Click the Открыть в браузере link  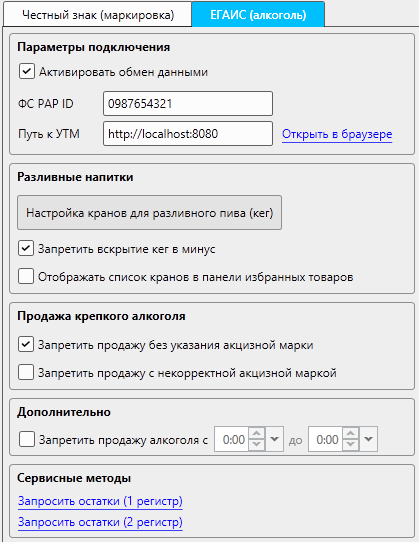pos(337,134)
